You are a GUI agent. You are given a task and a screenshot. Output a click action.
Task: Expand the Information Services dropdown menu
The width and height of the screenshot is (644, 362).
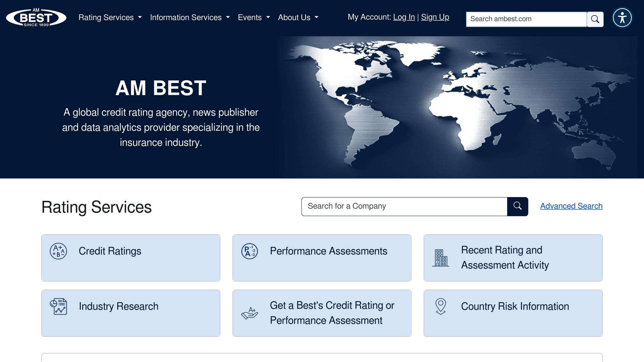190,18
